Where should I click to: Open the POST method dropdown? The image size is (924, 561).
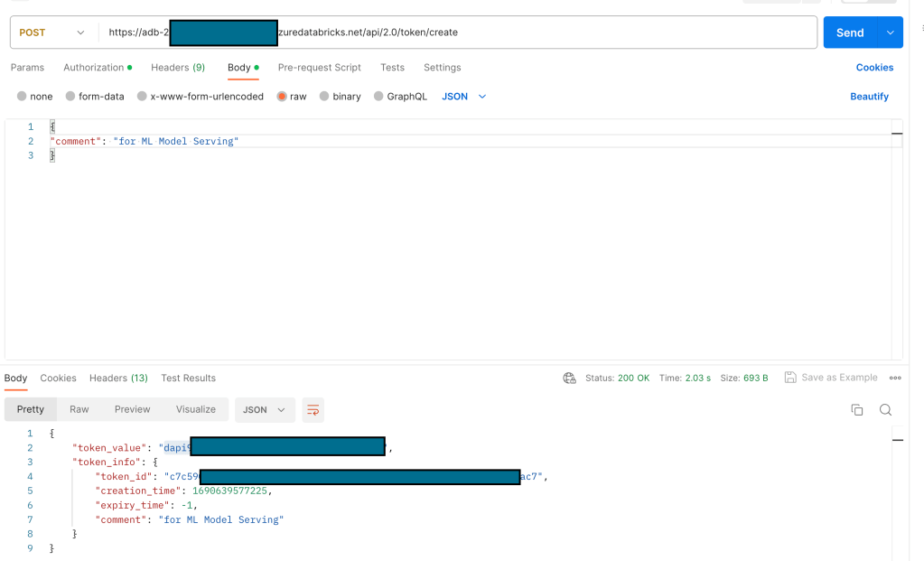click(x=52, y=33)
